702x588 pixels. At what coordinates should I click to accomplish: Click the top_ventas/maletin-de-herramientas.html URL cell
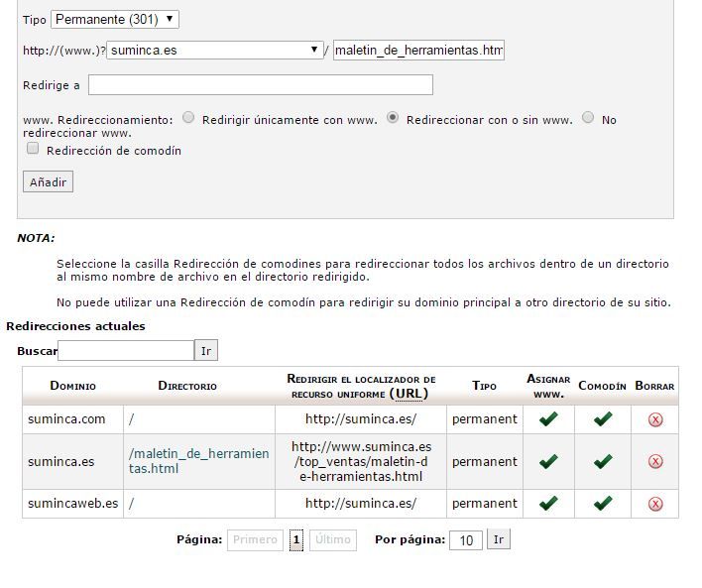(x=361, y=461)
